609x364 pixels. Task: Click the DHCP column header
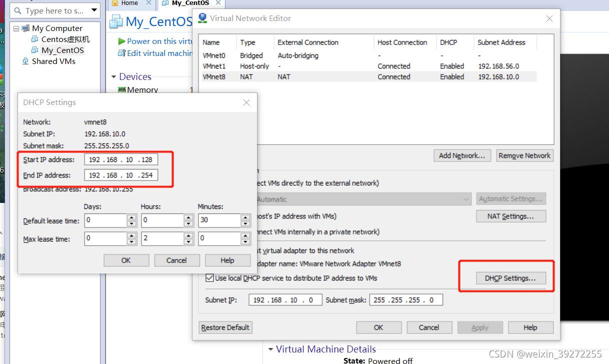click(455, 42)
